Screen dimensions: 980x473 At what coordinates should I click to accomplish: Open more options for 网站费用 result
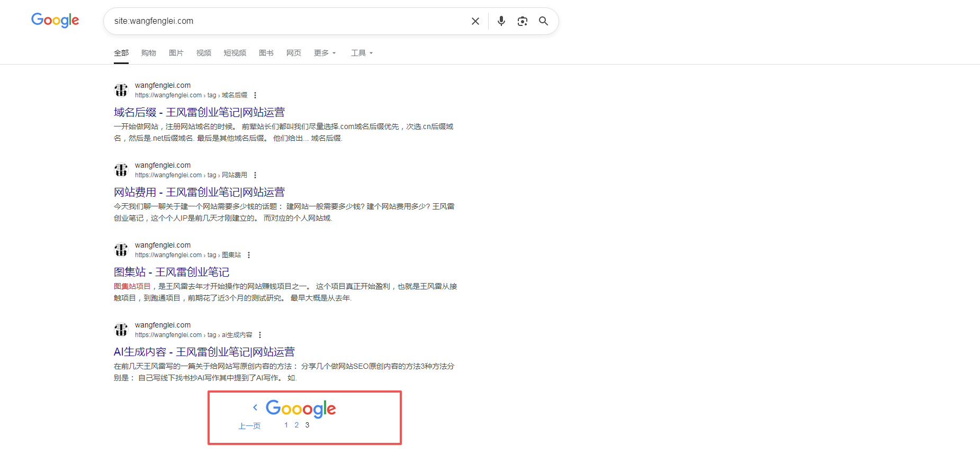tap(255, 175)
